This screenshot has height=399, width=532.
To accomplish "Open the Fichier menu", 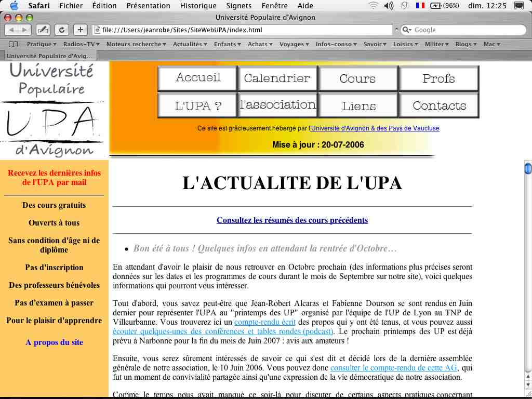I will [70, 5].
